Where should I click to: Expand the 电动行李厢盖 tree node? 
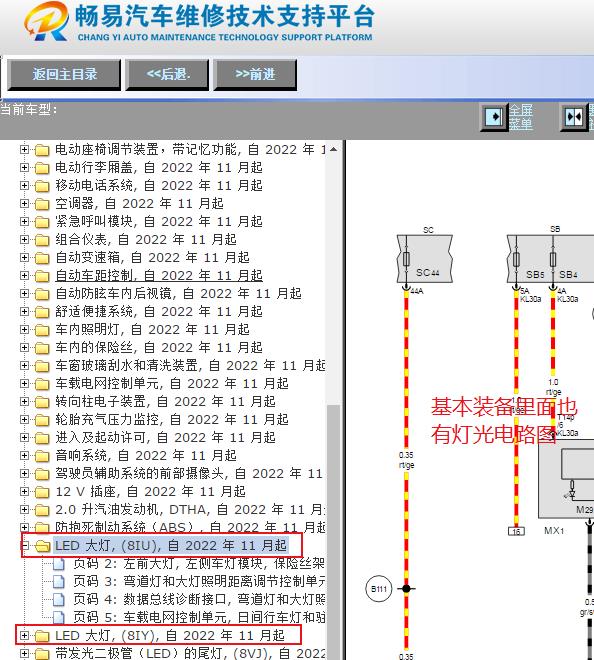[24, 168]
